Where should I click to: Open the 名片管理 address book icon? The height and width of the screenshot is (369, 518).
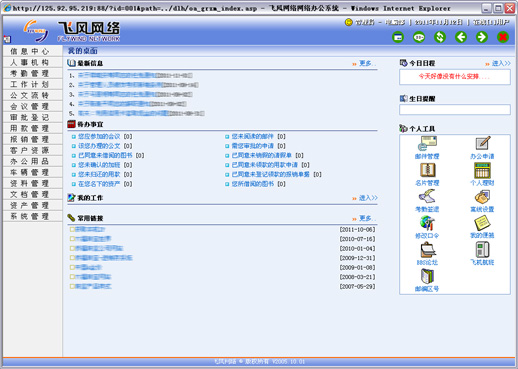coord(427,170)
